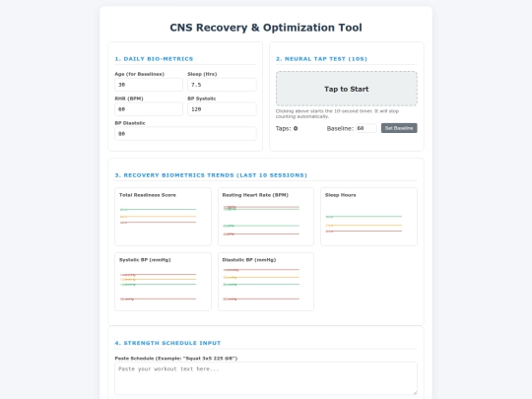The width and height of the screenshot is (532, 399).
Task: Focus the Sleep (Hrs) input field
Action: pos(222,85)
